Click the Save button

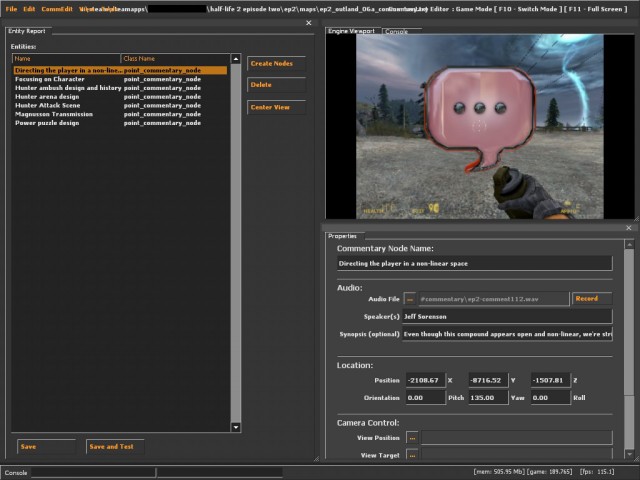pyautogui.click(x=47, y=447)
